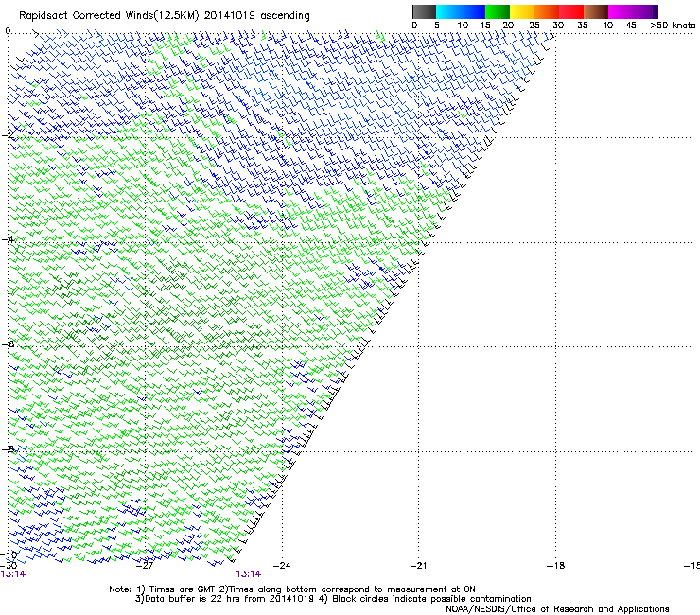Click the cyan-blue 5-15 knots legend segment

click(x=461, y=11)
